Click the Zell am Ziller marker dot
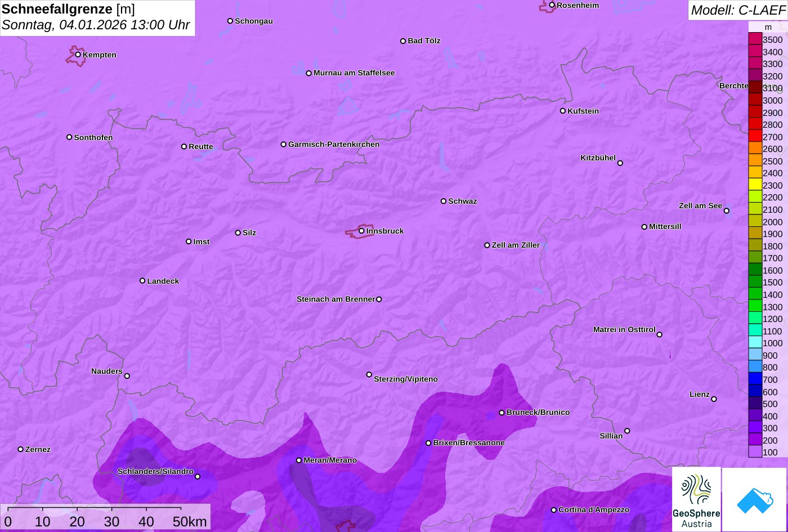 pyautogui.click(x=487, y=245)
